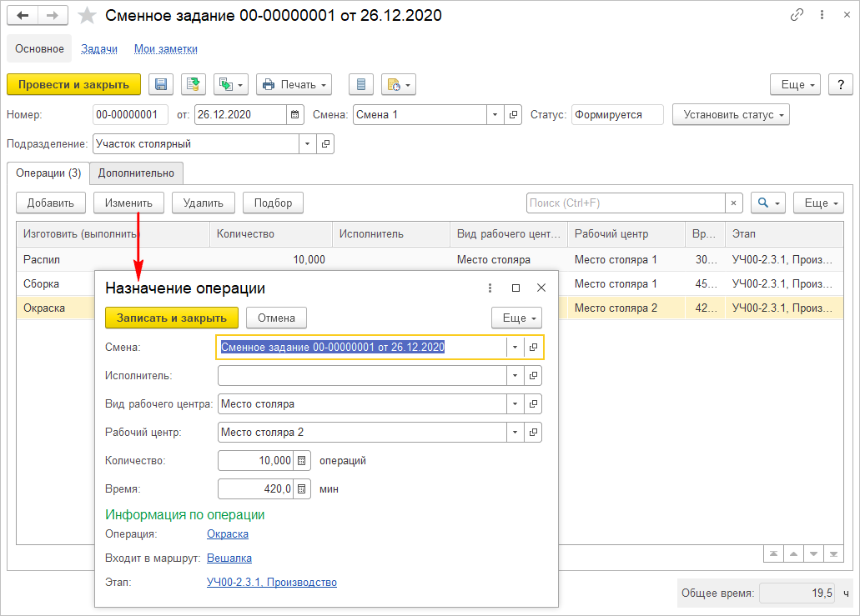Open the Печать dropdown menu
The width and height of the screenshot is (860, 616).
pos(294,84)
